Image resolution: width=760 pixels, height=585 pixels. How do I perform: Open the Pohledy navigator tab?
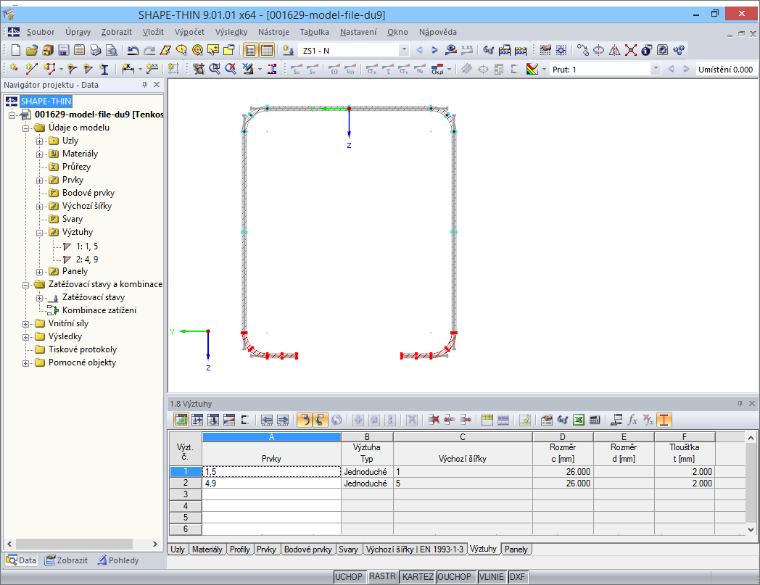pos(118,560)
